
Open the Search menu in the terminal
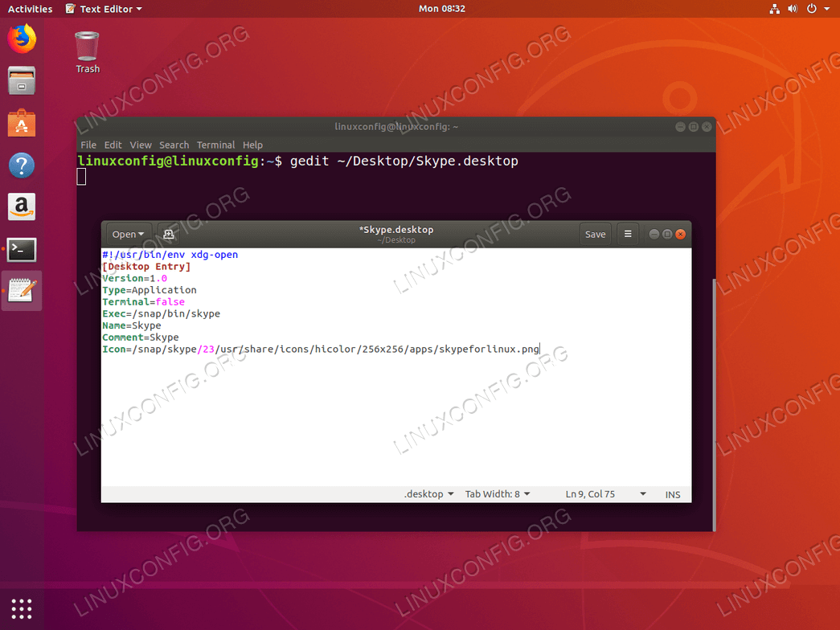pos(174,145)
